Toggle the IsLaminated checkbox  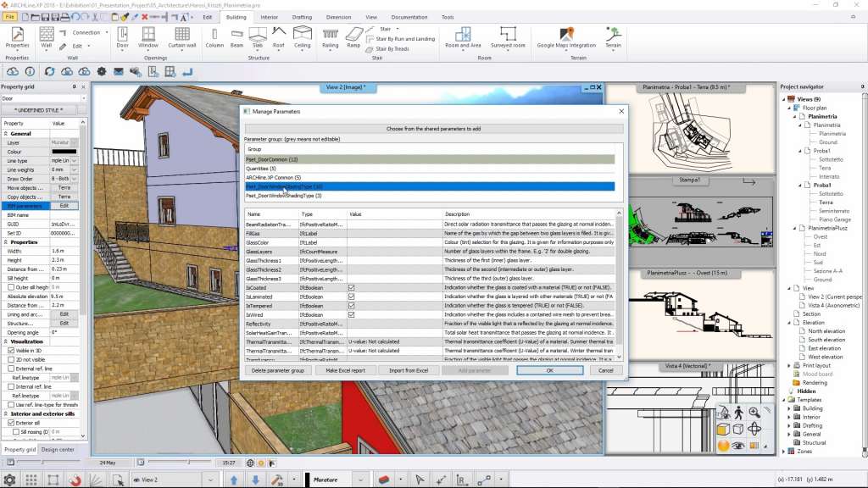coord(351,297)
